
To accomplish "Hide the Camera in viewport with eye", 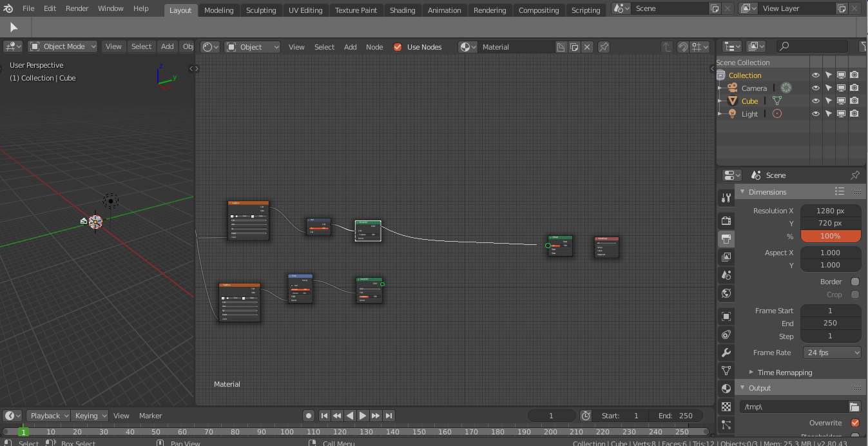I will pyautogui.click(x=816, y=88).
